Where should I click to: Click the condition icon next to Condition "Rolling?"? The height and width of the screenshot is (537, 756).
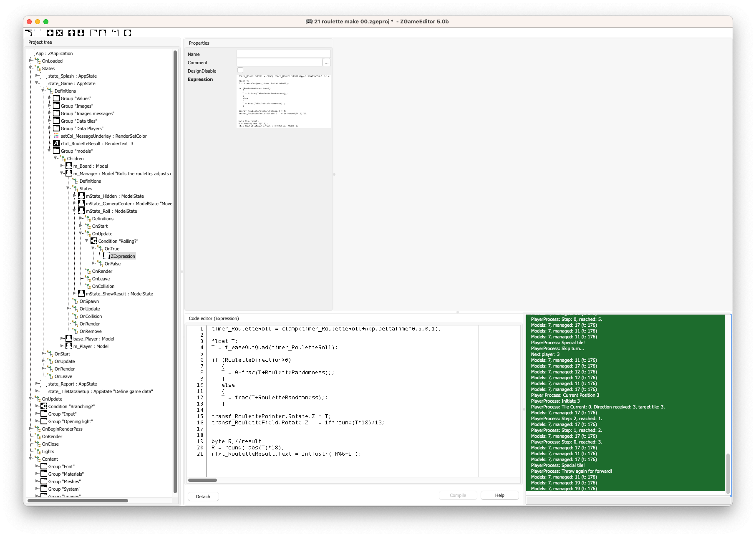(94, 241)
